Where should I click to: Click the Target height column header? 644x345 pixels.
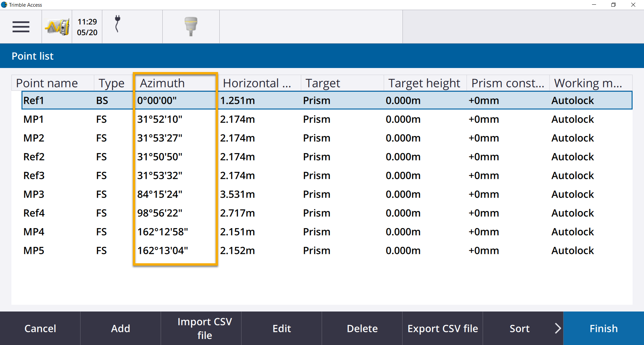point(424,83)
